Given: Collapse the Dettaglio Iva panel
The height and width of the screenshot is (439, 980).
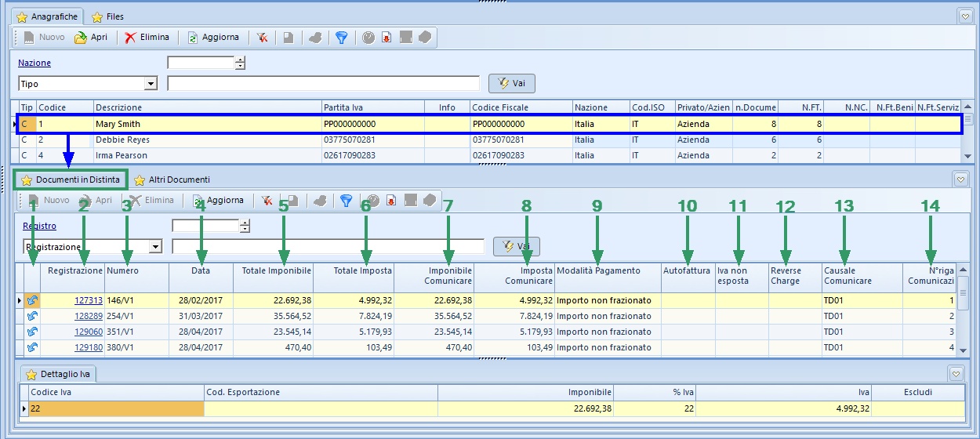Looking at the screenshot, I should [x=955, y=374].
